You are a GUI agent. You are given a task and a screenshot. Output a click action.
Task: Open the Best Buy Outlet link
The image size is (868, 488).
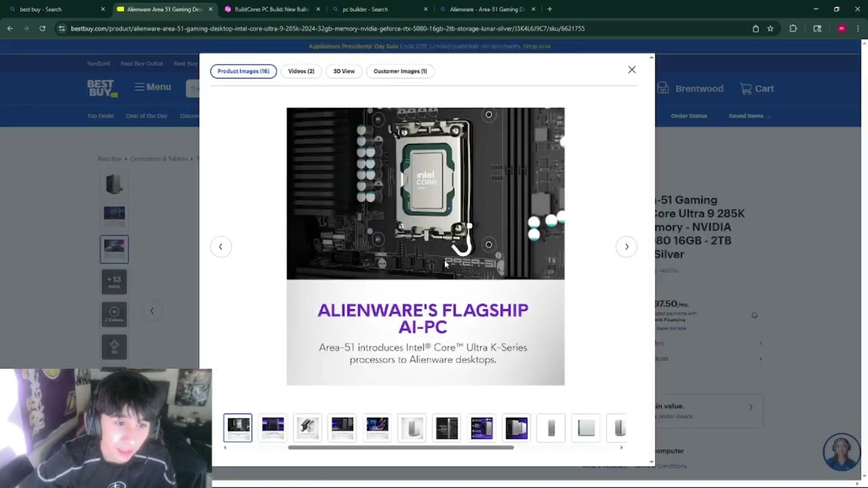coord(142,64)
